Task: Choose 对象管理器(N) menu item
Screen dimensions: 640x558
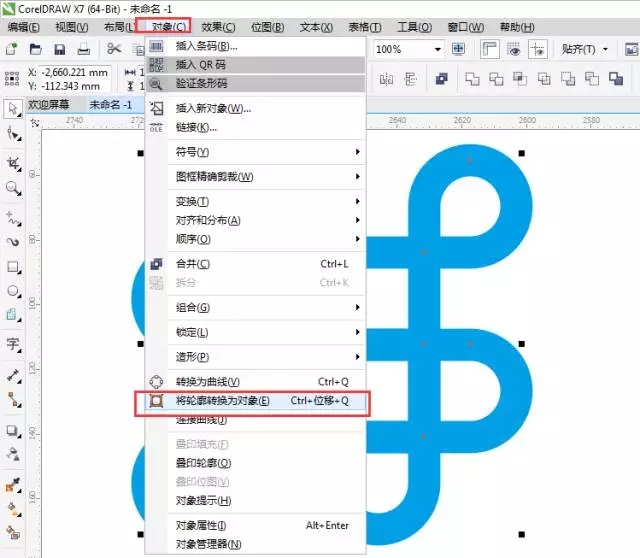Action: pos(256,544)
